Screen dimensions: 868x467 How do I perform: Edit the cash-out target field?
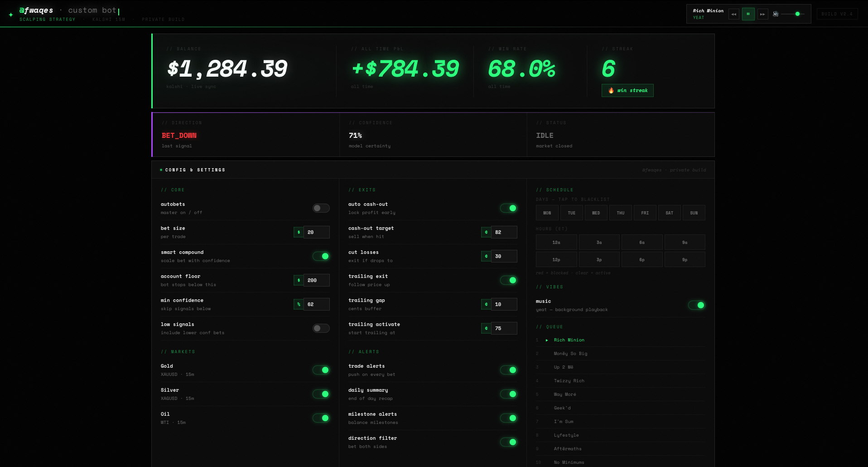click(x=504, y=232)
